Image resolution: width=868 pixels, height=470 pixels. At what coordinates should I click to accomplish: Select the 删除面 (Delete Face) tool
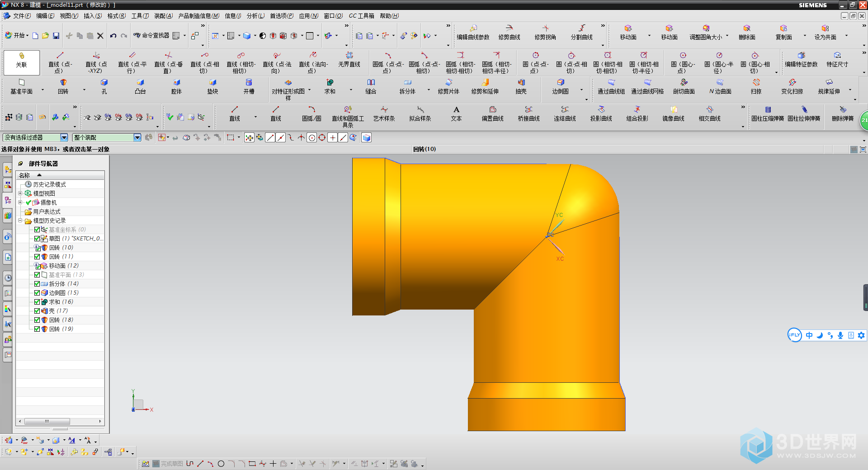747,32
